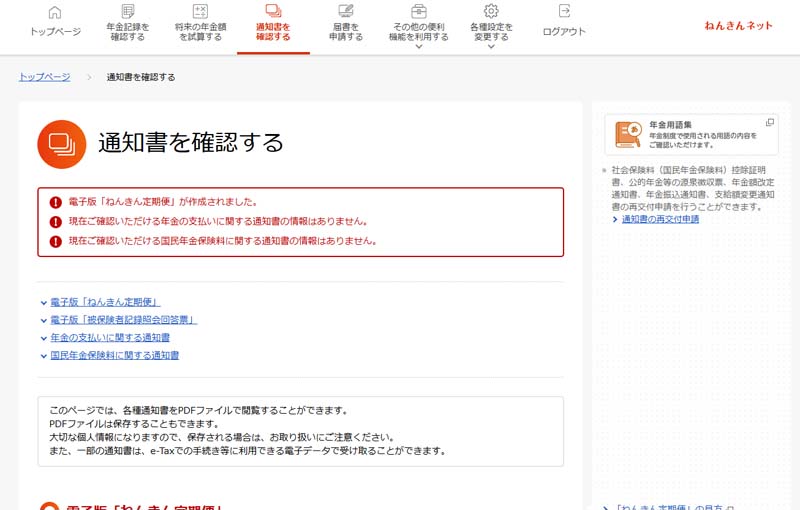
Task: Select the 通知書を確認する navigation icon
Action: click(273, 11)
